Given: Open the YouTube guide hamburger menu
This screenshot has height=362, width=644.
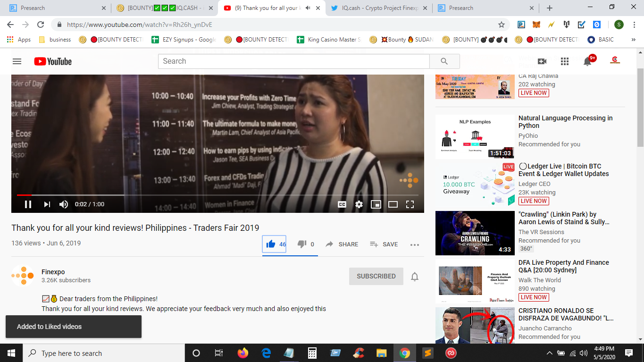Looking at the screenshot, I should point(17,61).
